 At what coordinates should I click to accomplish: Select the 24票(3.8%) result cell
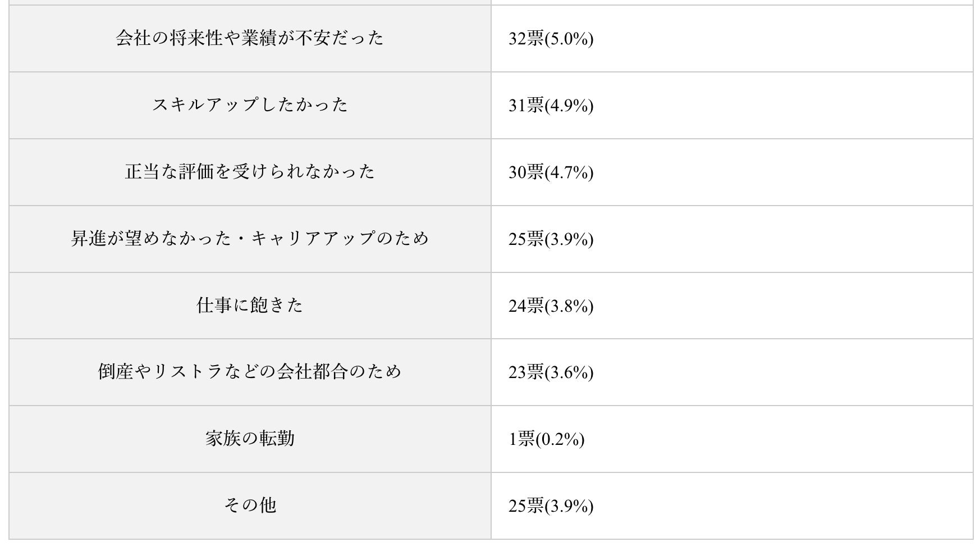point(551,306)
